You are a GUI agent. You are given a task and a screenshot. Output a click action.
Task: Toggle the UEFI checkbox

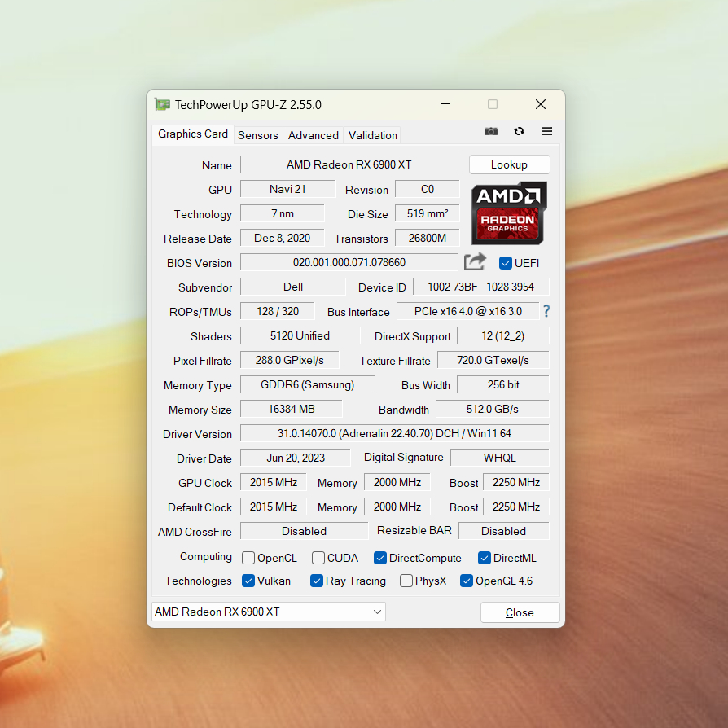coord(506,263)
